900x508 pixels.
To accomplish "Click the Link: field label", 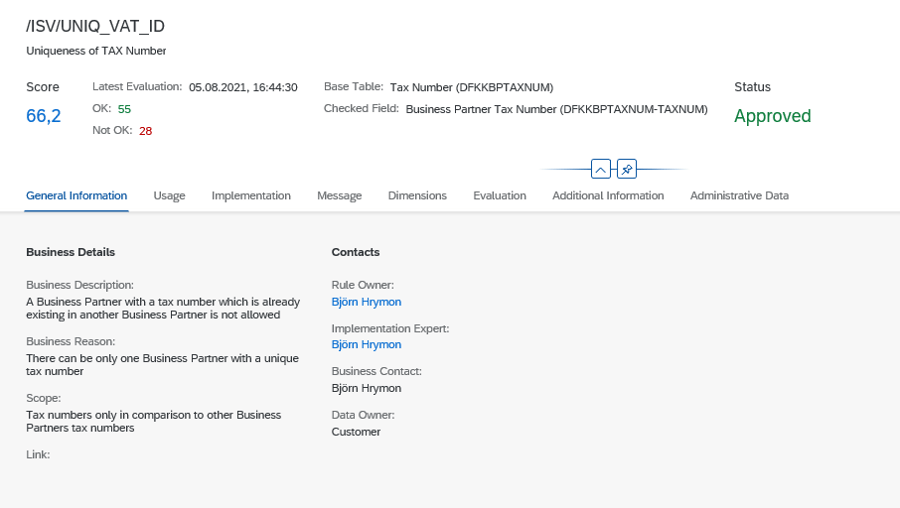I will pos(38,455).
